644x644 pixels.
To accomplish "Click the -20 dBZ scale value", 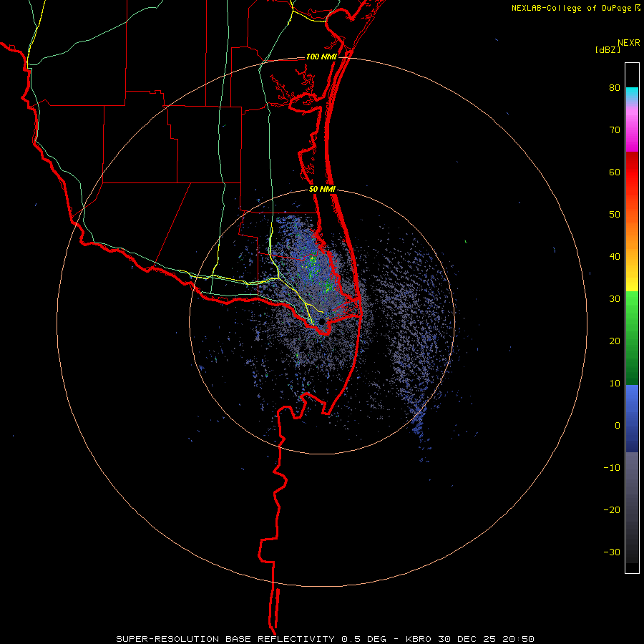I will click(x=612, y=510).
